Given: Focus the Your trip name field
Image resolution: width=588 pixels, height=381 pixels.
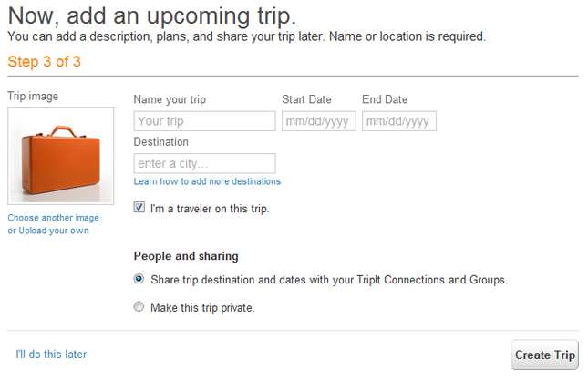Looking at the screenshot, I should (205, 121).
